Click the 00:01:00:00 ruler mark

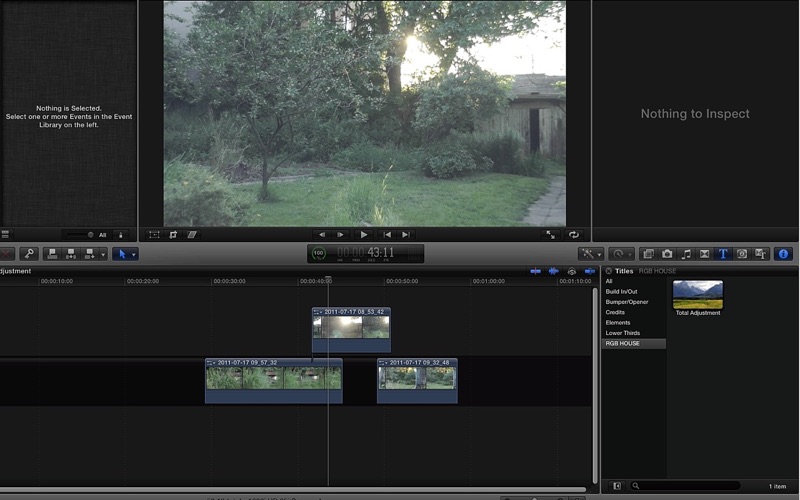[x=488, y=281]
